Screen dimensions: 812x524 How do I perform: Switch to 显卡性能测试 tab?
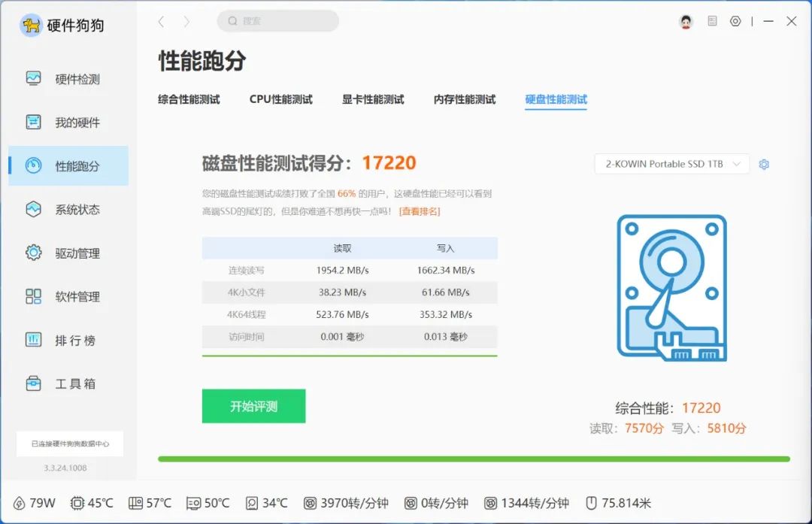pyautogui.click(x=373, y=99)
